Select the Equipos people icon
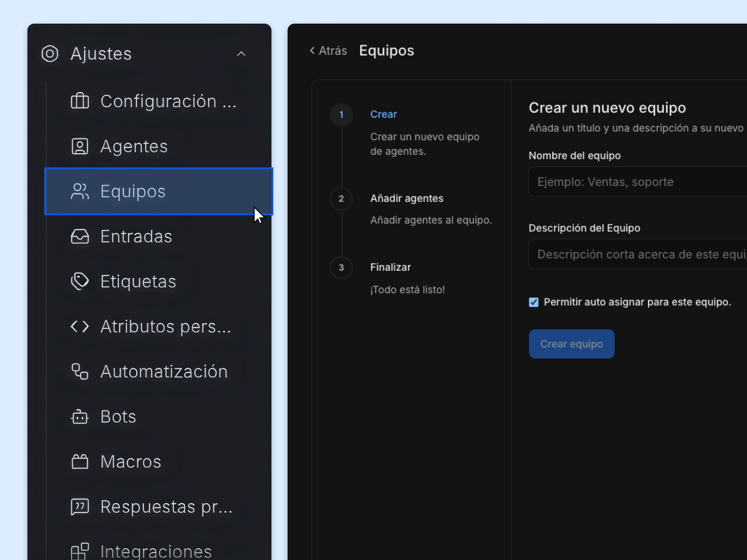This screenshot has width=747, height=560. pos(80,191)
